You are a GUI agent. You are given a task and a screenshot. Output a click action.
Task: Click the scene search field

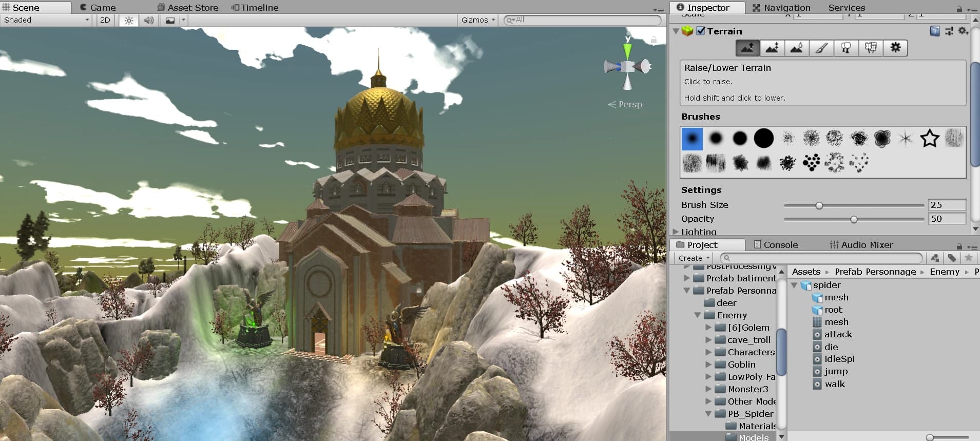[x=583, y=20]
